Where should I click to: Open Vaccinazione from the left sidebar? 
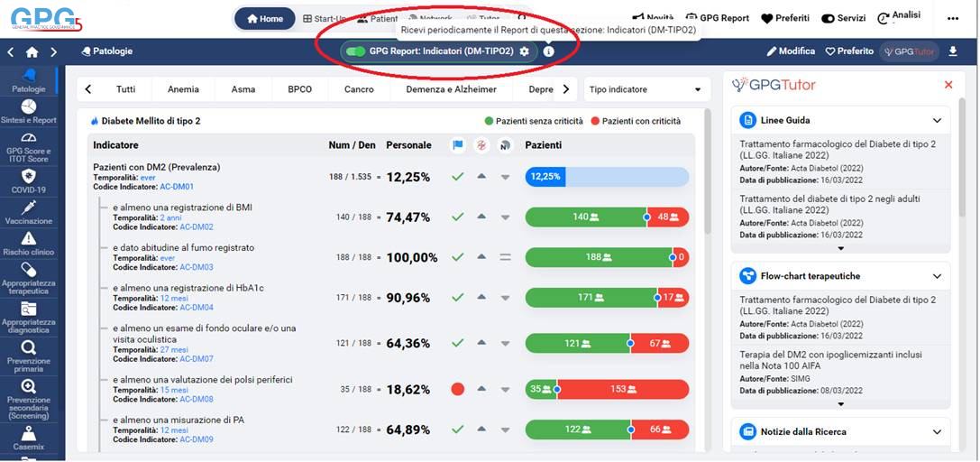(x=28, y=212)
